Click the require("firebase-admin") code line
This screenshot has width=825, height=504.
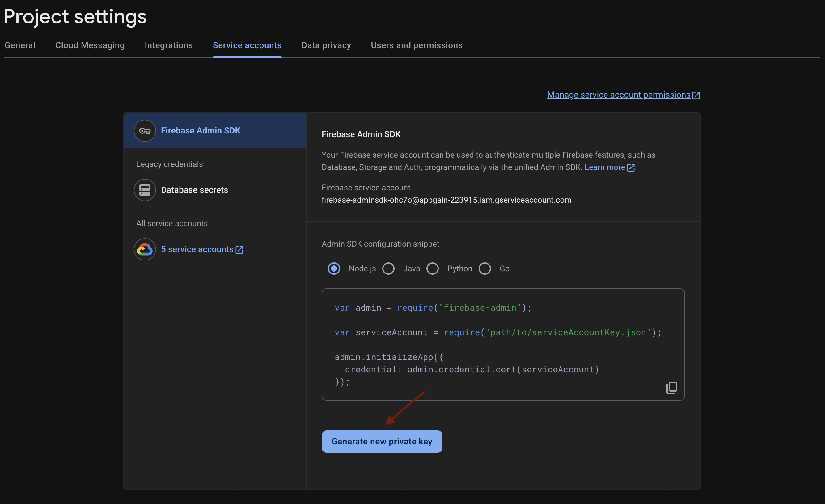click(433, 308)
